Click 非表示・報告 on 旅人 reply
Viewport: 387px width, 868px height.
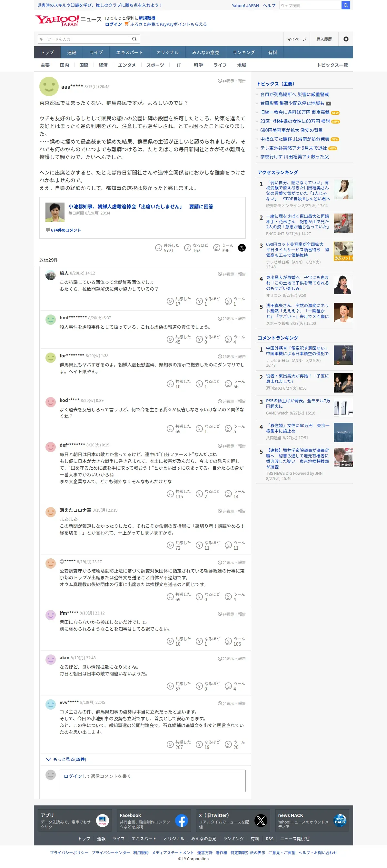coord(231,274)
